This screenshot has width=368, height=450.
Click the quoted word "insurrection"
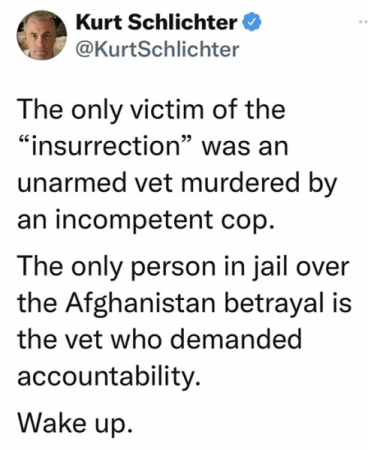(106, 146)
